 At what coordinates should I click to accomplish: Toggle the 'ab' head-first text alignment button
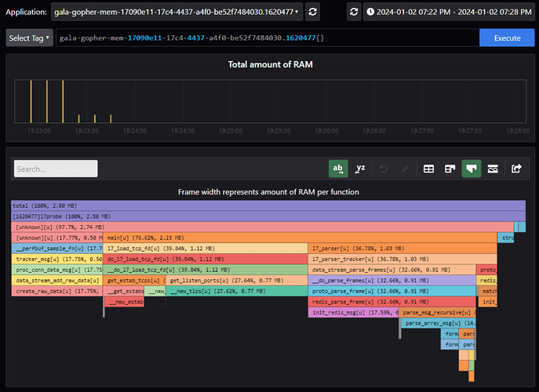pos(338,168)
